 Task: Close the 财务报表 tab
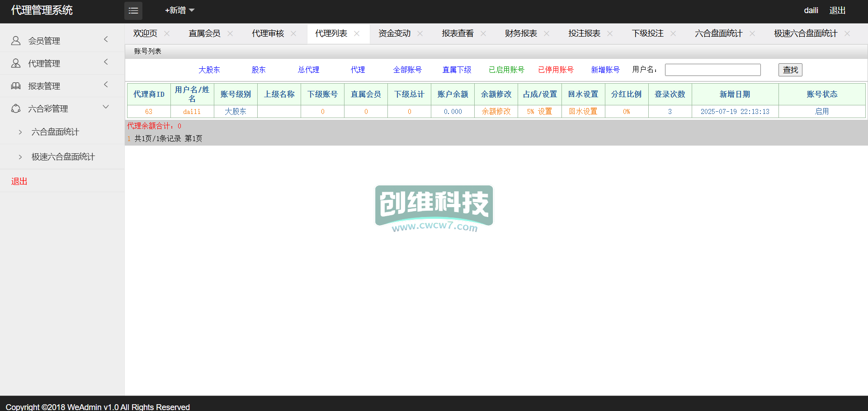coord(547,33)
